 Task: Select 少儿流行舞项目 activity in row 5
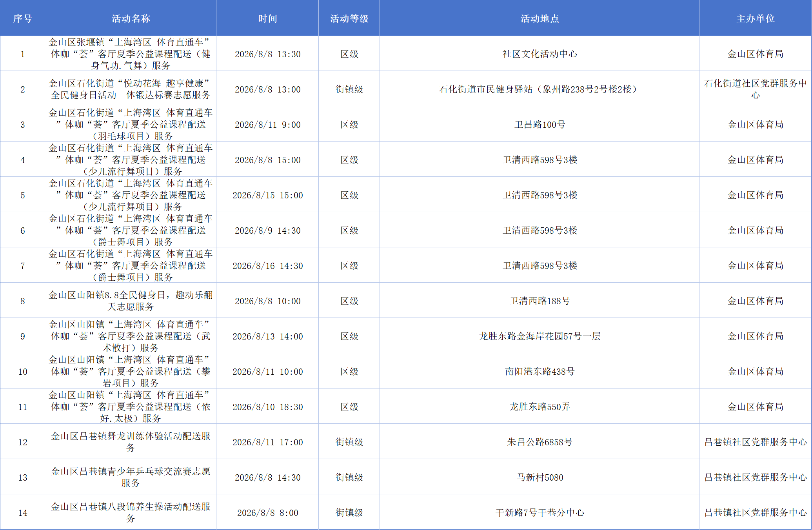point(131,195)
